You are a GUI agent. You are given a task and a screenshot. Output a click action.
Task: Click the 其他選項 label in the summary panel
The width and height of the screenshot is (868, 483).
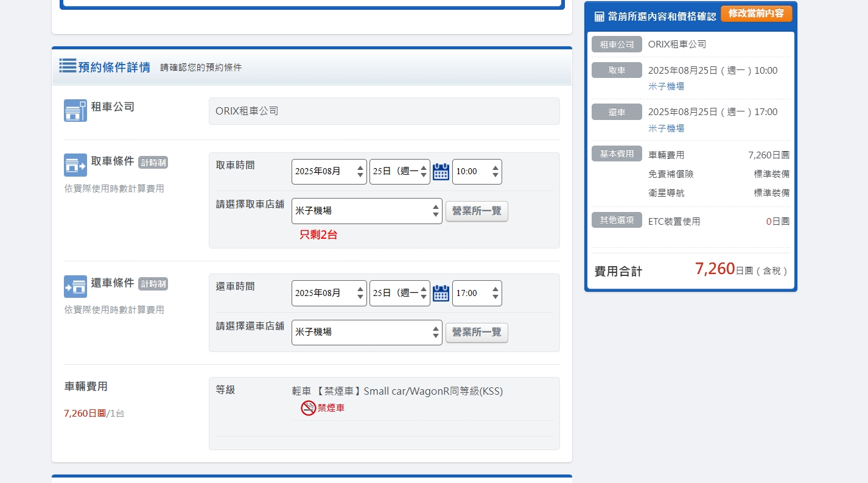(617, 220)
